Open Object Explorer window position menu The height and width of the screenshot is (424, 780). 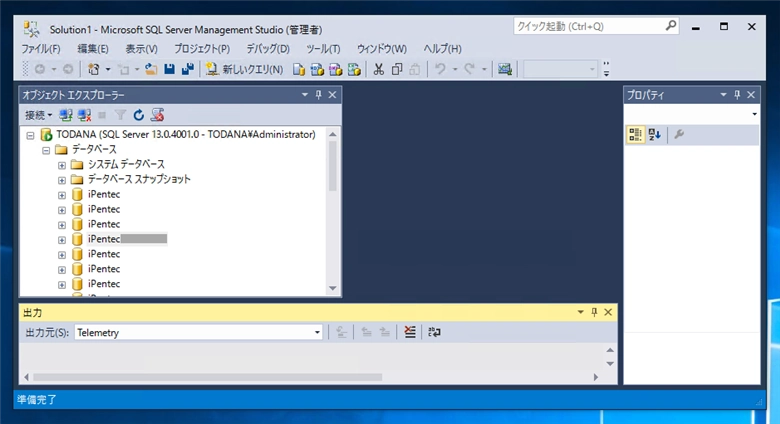point(304,95)
